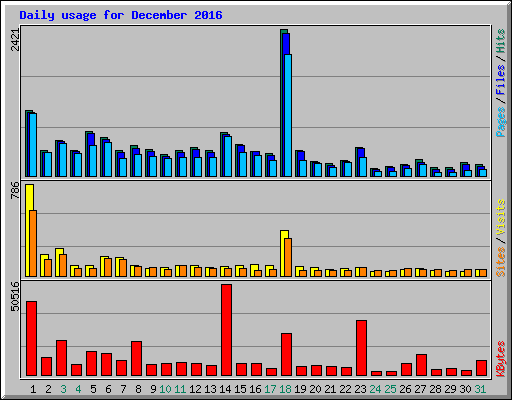The image size is (512, 400).
Task: Select green day "11" on the x-axis
Action: click(180, 389)
